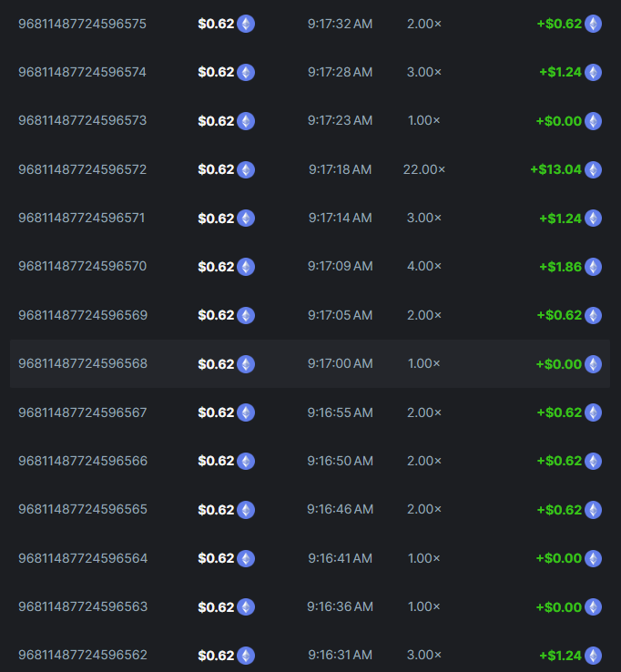Click the 4.00× multiplier value
The image size is (621, 672).
(x=423, y=267)
